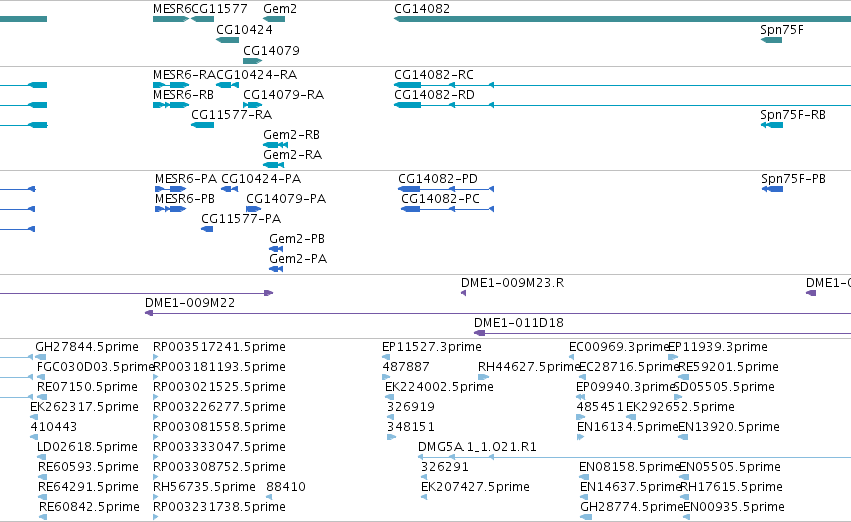
Task: Click the CG11577-PA protein label
Action: [241, 219]
